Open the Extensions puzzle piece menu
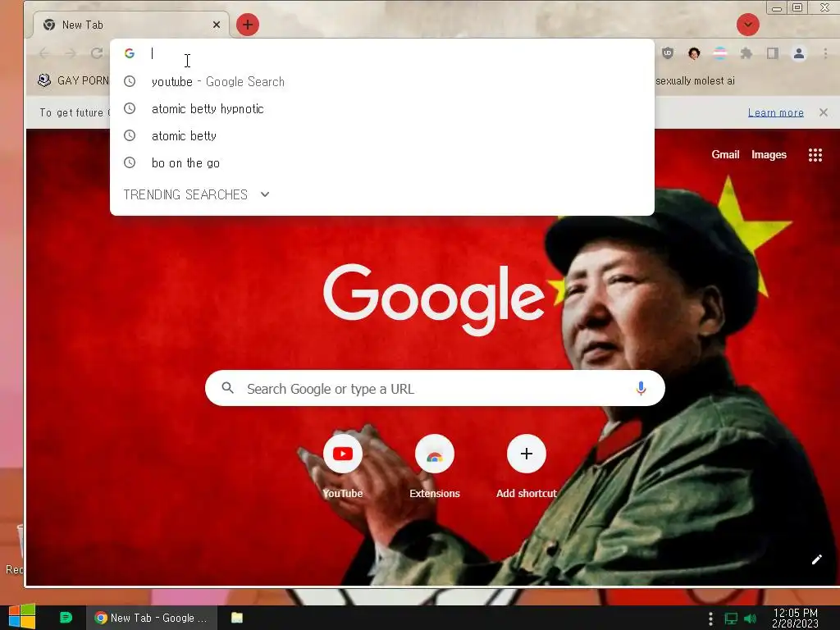This screenshot has height=630, width=840. point(746,53)
